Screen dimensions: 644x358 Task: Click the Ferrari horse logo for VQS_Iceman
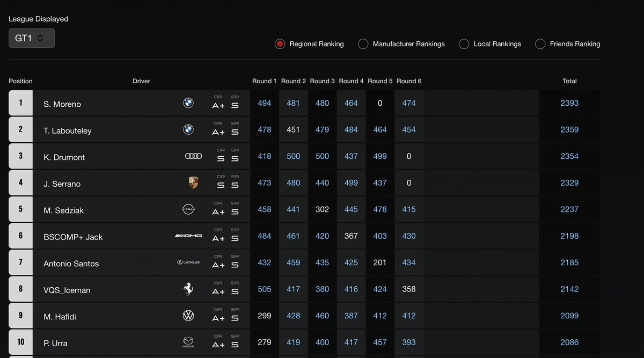coord(188,289)
